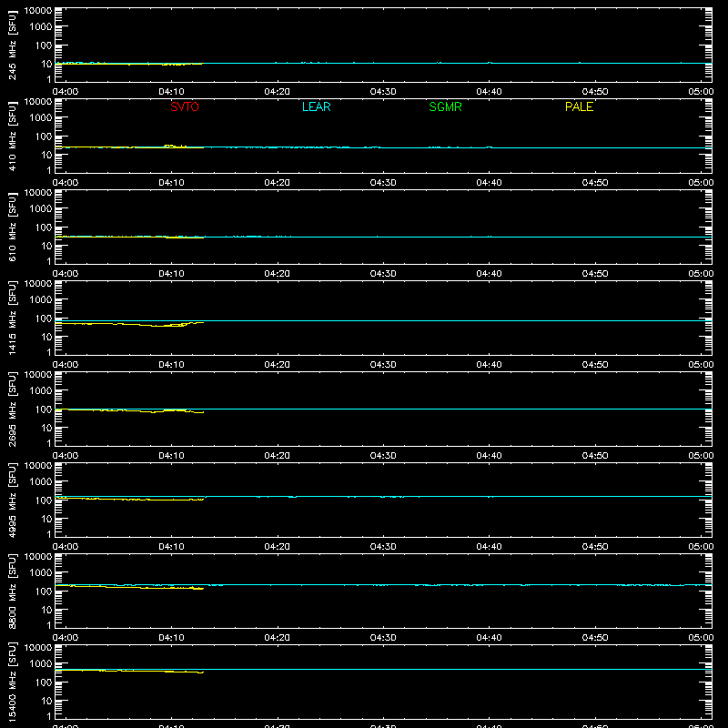Click the green SGMR legend label
The image size is (728, 728).
point(445,106)
